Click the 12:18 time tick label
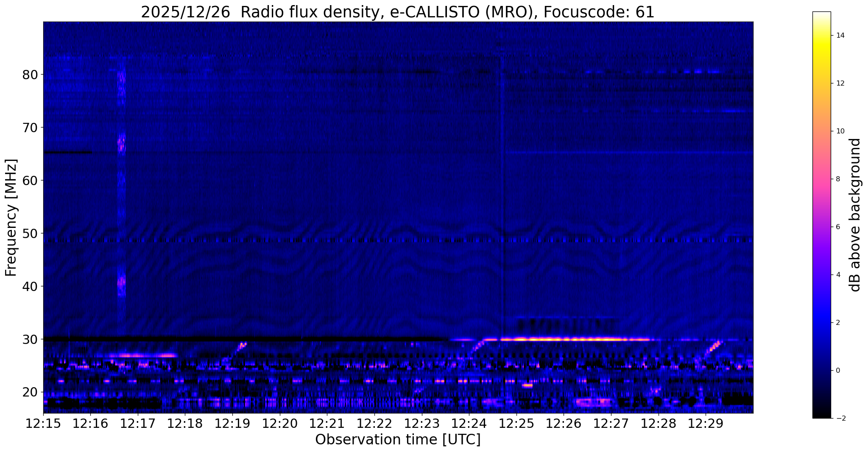 [x=185, y=423]
